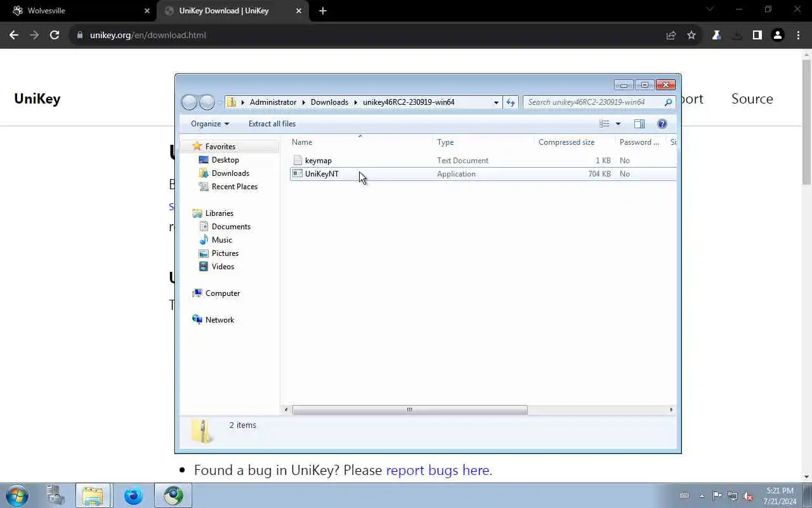Viewport: 812px width, 508px height.
Task: Sort by the Type column header
Action: [x=484, y=142]
